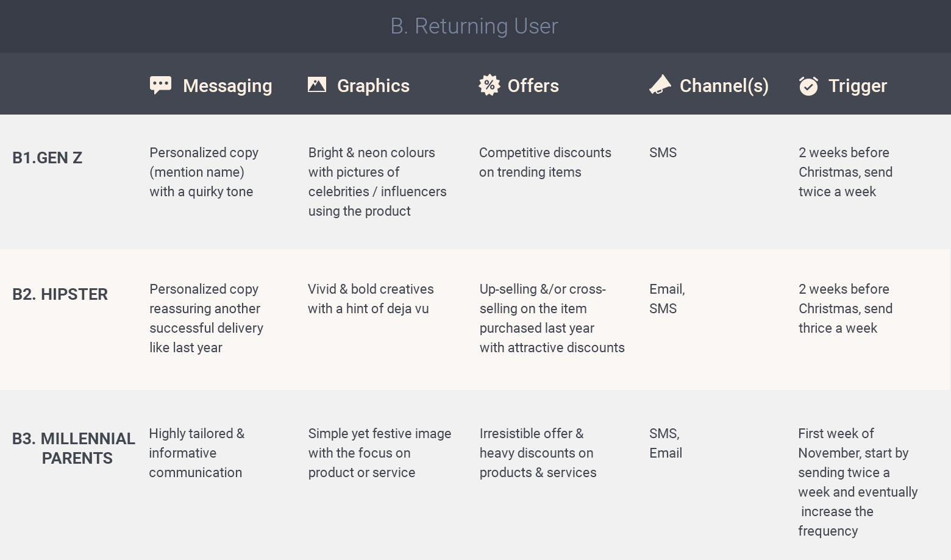Click the percent badge Offers icon
This screenshot has height=560, width=951.
tap(489, 85)
